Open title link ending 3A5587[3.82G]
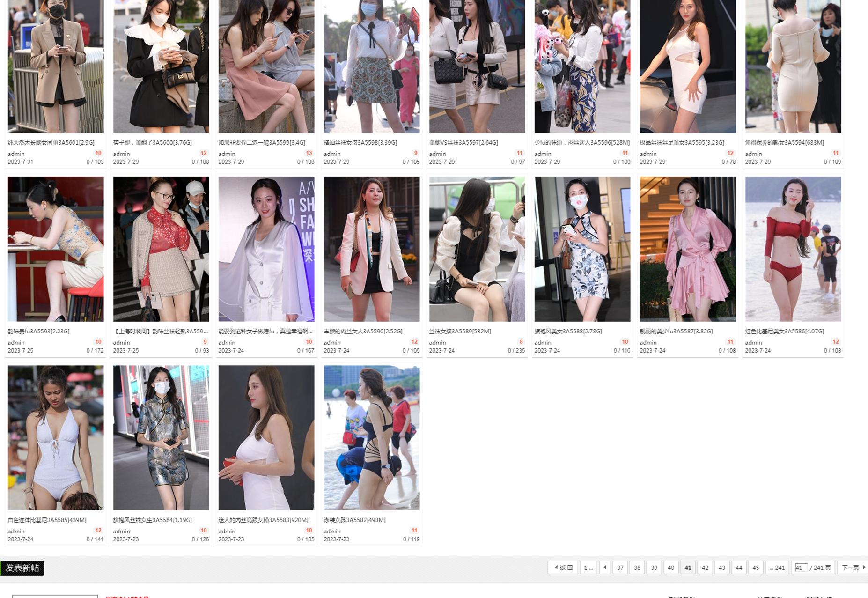 [676, 331]
